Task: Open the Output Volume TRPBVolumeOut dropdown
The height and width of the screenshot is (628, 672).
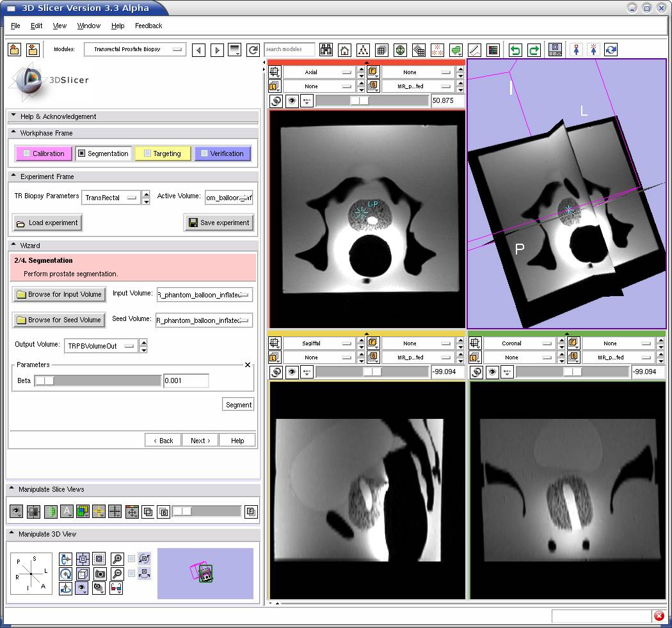Action: click(x=102, y=346)
